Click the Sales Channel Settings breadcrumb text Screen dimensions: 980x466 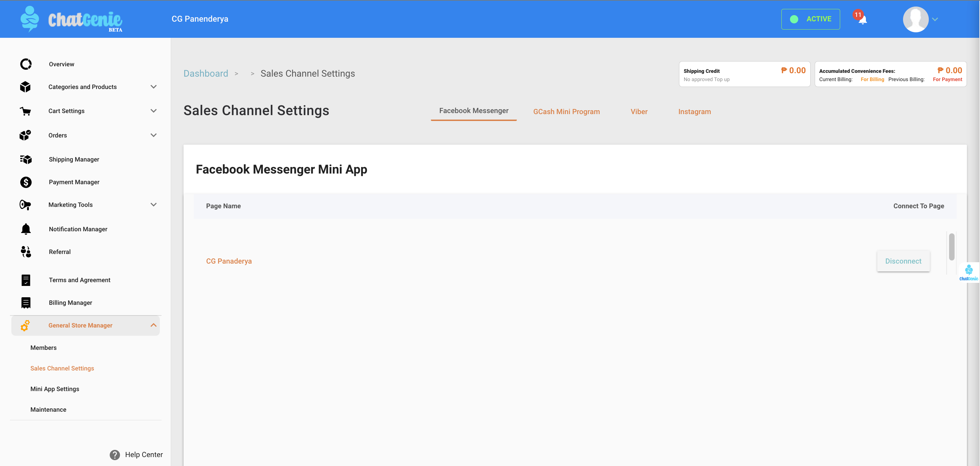tap(308, 74)
